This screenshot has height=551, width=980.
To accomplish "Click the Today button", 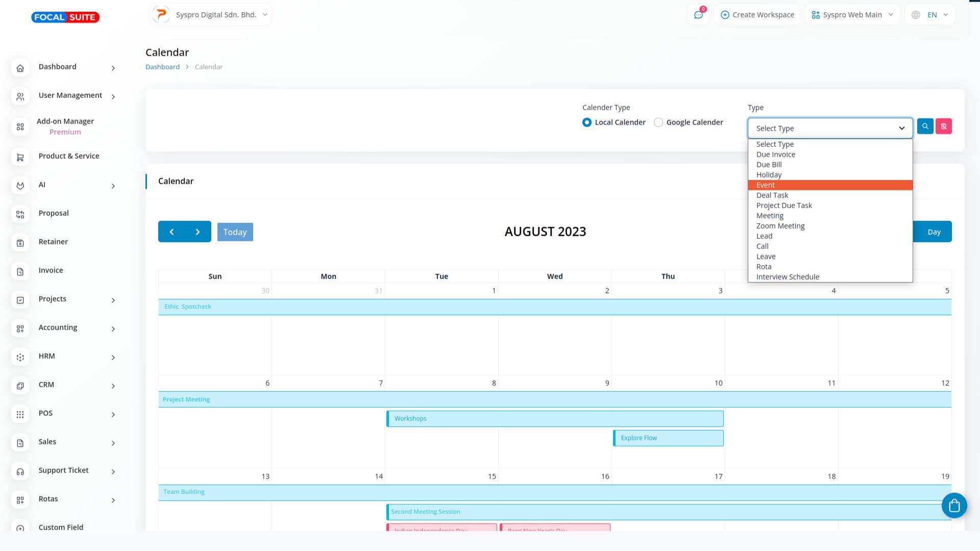I will coord(235,232).
